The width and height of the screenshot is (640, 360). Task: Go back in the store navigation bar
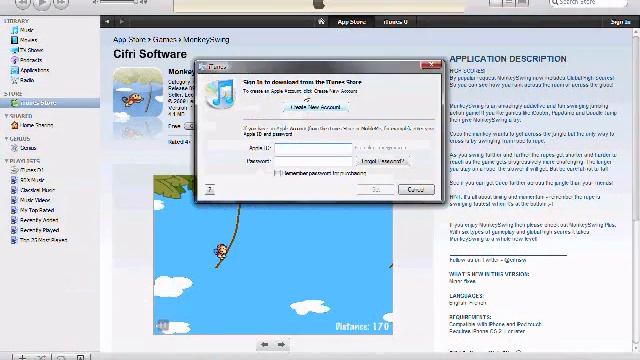click(x=107, y=22)
